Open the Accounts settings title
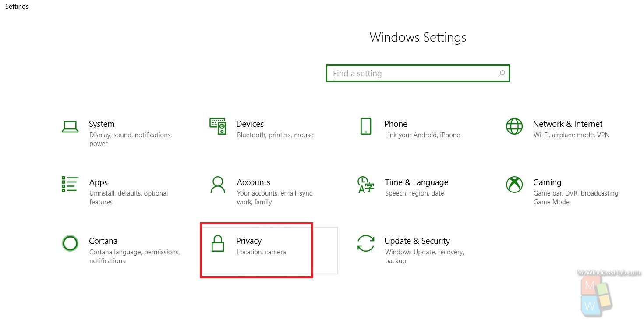The width and height of the screenshot is (644, 331). point(254,182)
